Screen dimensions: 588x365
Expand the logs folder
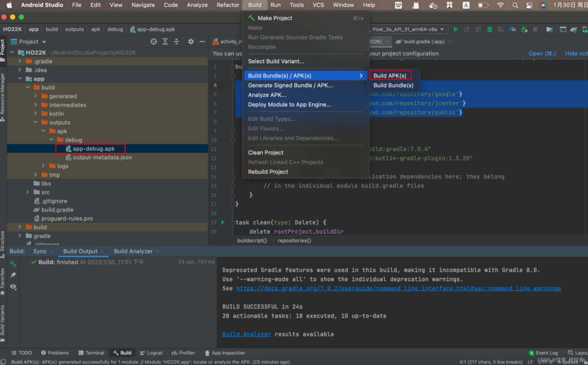pyautogui.click(x=43, y=166)
